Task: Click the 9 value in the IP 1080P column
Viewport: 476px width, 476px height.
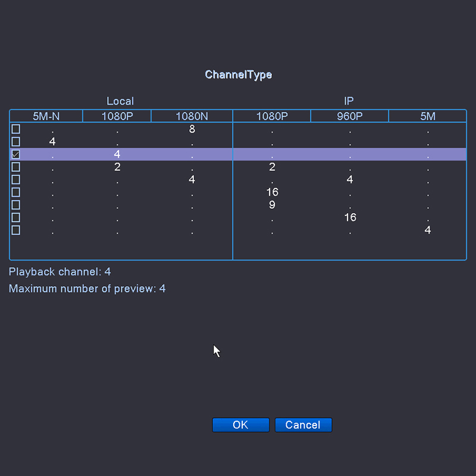Action: (x=272, y=205)
